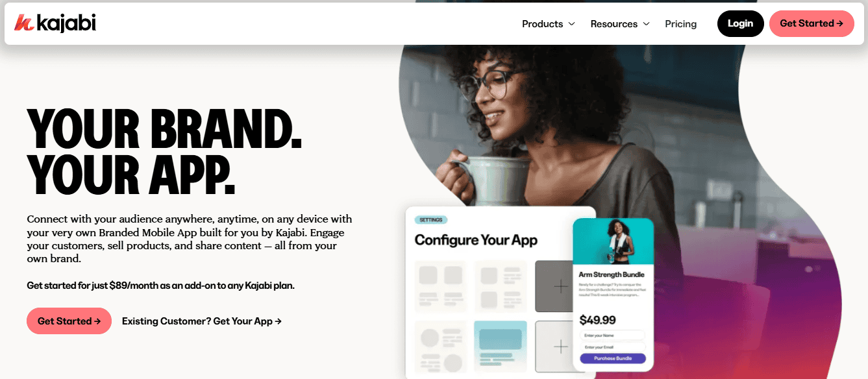Open the Resources menu
This screenshot has height=379, width=868.
click(x=620, y=24)
